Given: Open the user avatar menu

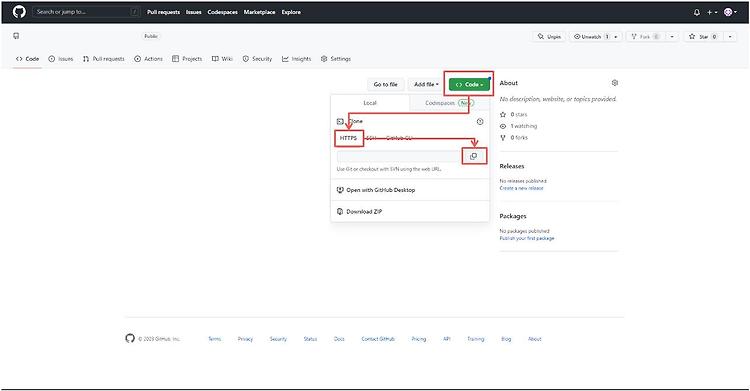Looking at the screenshot, I should (730, 12).
